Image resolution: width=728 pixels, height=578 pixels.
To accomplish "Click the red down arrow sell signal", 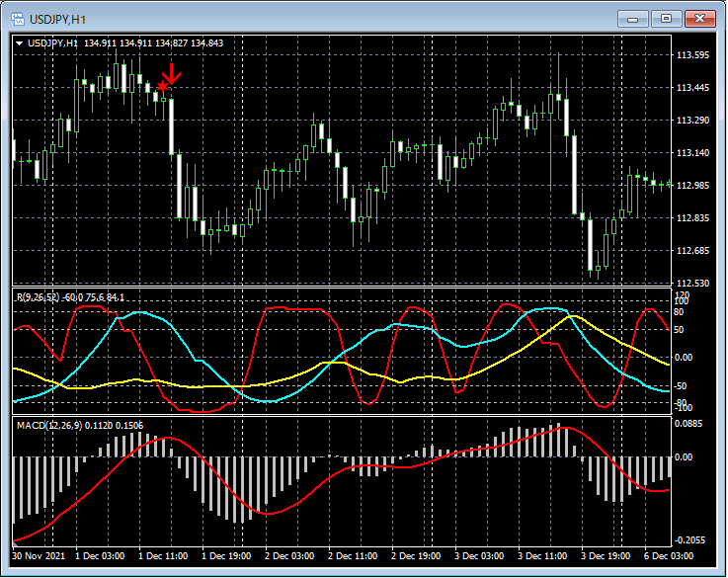I will coord(172,74).
